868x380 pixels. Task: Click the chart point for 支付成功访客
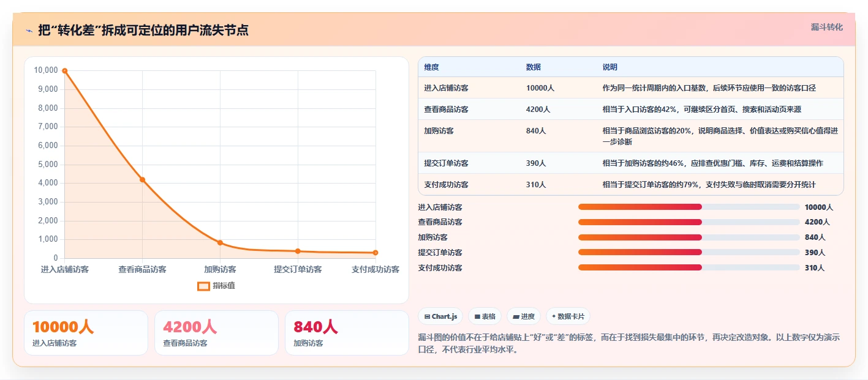[x=376, y=253]
